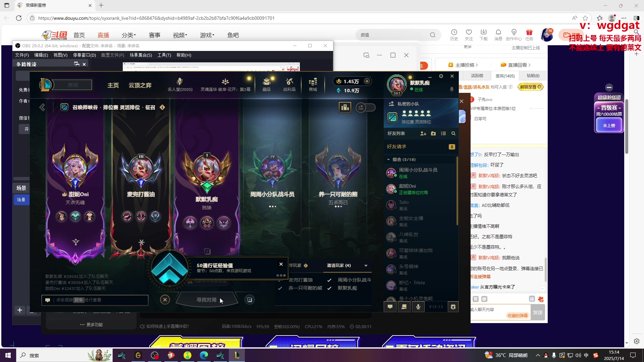
Task: Go to 主页 tab in League client
Action: click(113, 85)
